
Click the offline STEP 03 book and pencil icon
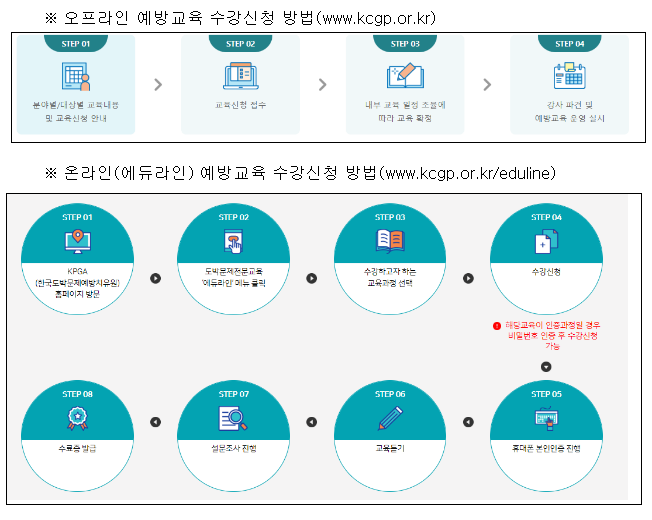tap(405, 76)
